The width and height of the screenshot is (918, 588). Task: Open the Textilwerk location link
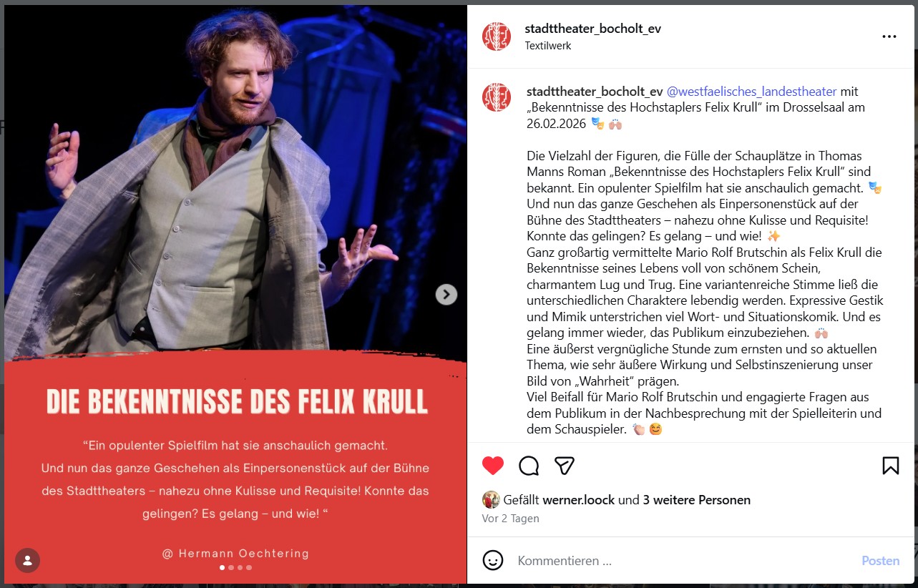click(548, 46)
